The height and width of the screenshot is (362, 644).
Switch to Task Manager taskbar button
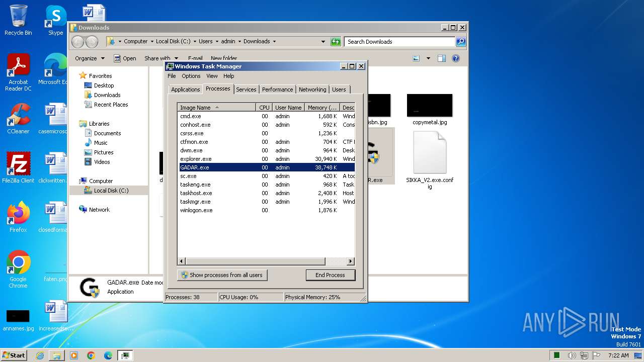125,355
